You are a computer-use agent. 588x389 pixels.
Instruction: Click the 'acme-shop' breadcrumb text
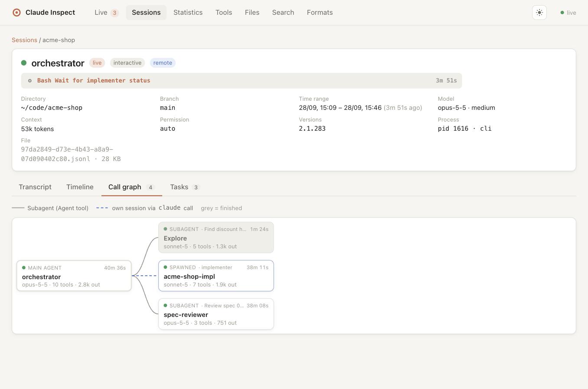point(59,40)
